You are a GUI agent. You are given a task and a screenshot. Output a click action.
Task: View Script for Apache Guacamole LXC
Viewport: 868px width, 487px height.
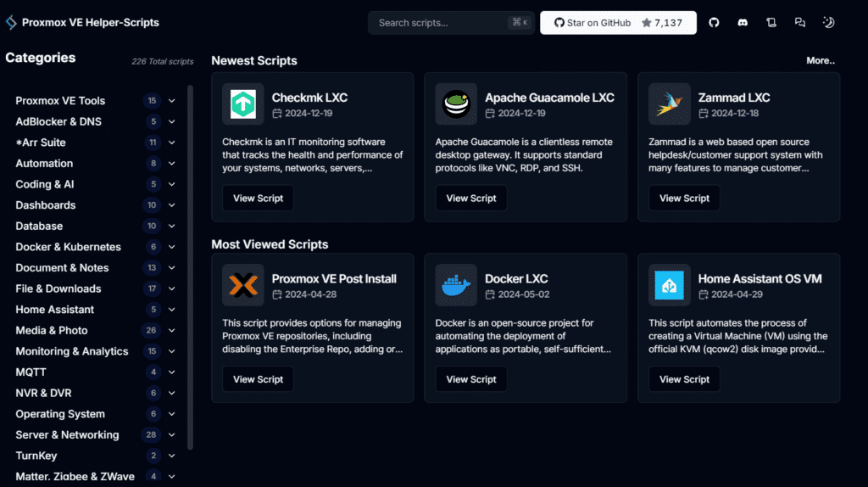[471, 198]
